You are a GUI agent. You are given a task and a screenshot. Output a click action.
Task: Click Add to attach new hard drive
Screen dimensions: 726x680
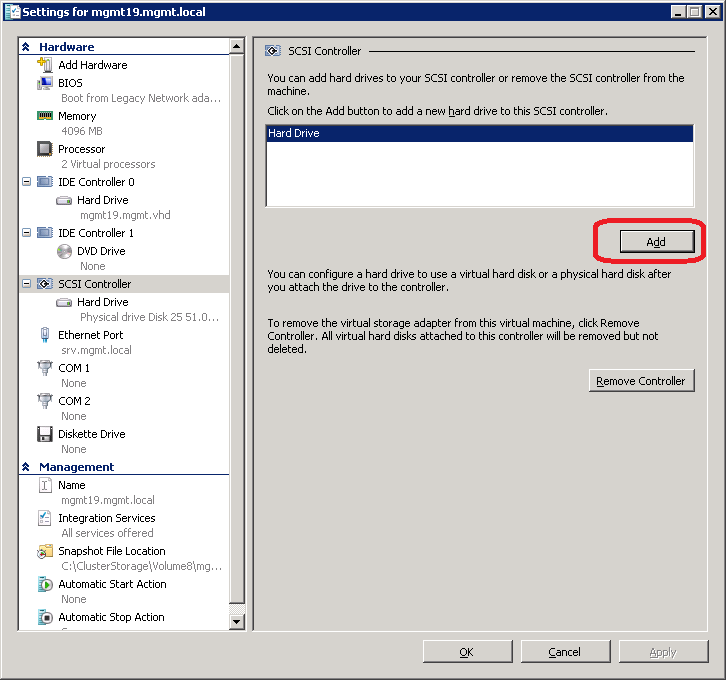(x=657, y=242)
